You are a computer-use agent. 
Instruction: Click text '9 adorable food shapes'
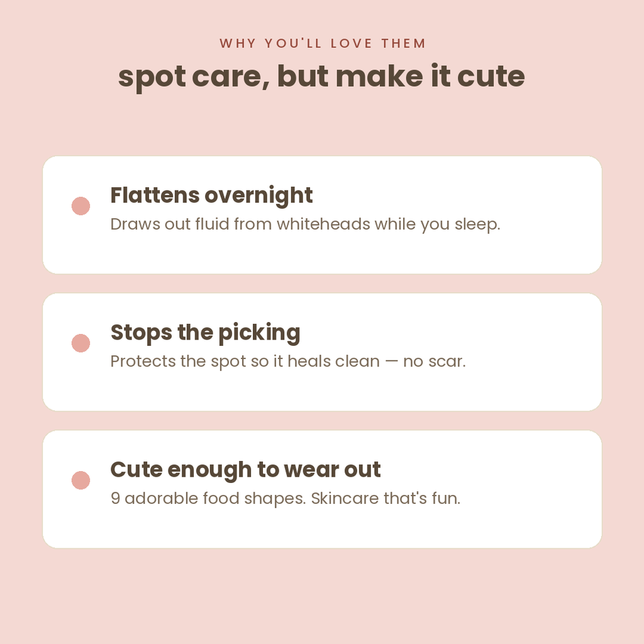point(208,499)
